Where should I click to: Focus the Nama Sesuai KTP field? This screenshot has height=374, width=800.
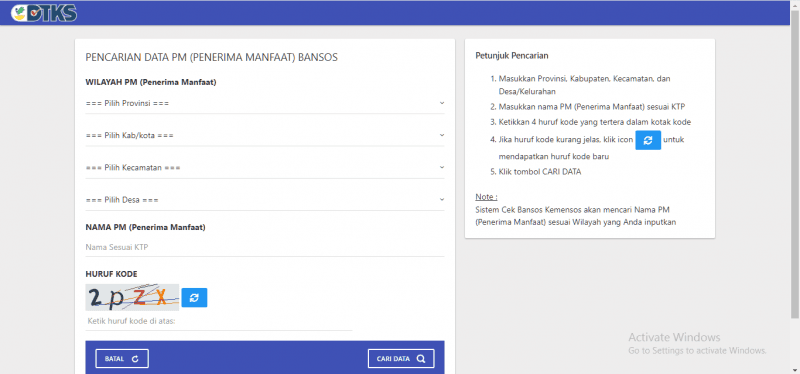pos(265,247)
